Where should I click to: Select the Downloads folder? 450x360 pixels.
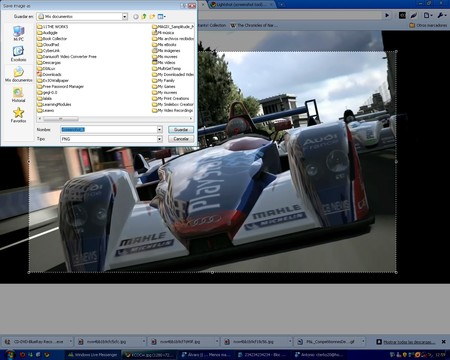(x=49, y=75)
